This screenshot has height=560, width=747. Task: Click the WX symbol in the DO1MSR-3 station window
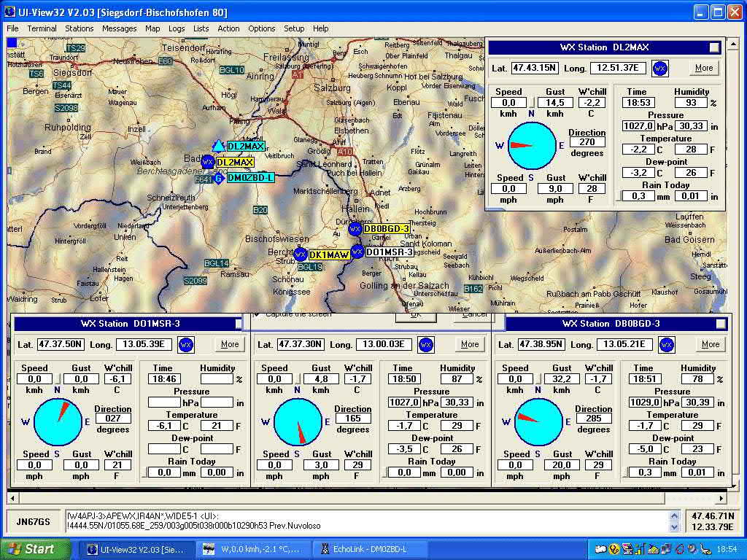click(x=186, y=345)
